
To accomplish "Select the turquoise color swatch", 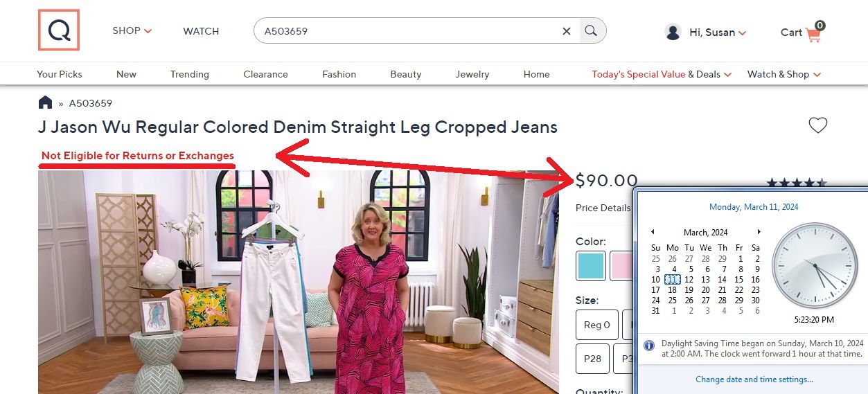I will pyautogui.click(x=591, y=266).
